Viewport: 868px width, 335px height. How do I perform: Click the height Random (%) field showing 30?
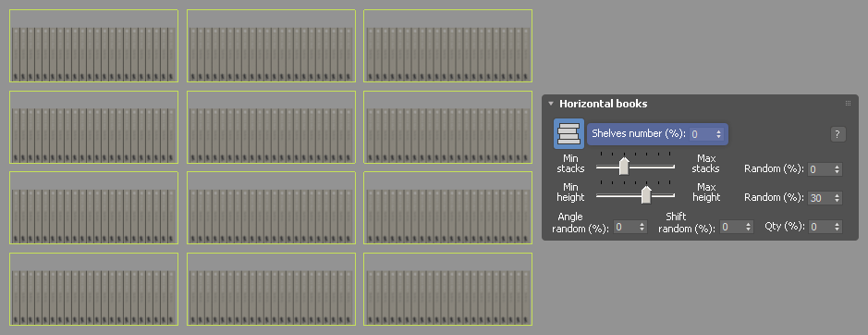coord(820,197)
